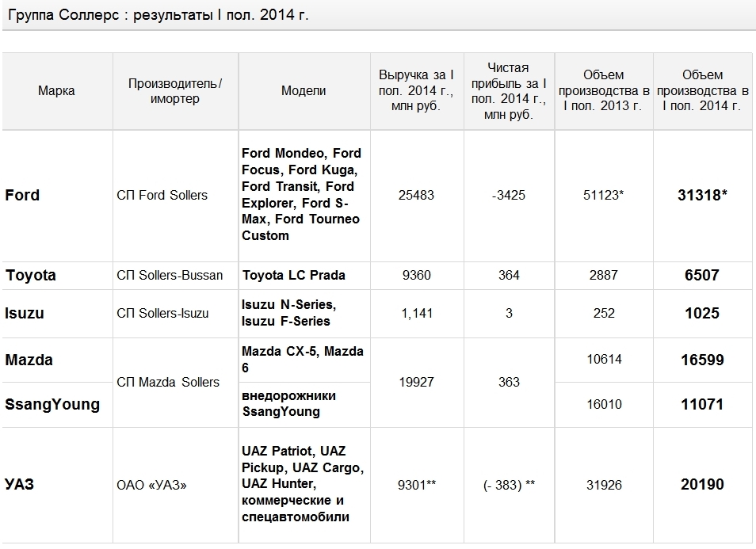Viewport: 756px width, 549px height.
Task: Select the 'Объем производства в I пол. 2014 г.' header
Action: (x=702, y=90)
